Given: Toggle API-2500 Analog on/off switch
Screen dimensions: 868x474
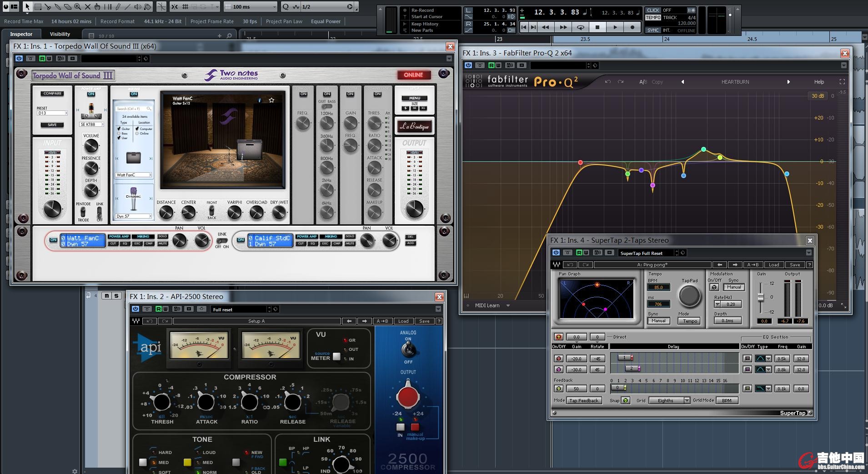Looking at the screenshot, I should point(408,349).
